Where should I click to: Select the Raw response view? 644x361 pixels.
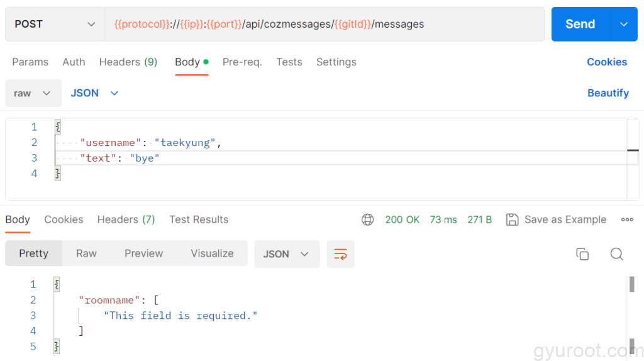[86, 253]
